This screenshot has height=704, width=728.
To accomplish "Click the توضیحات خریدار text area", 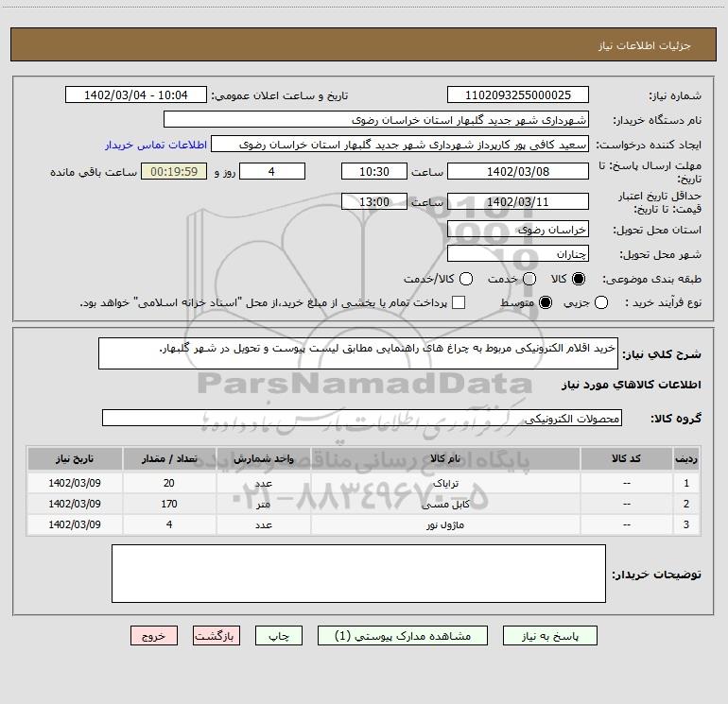I will coord(358,574).
